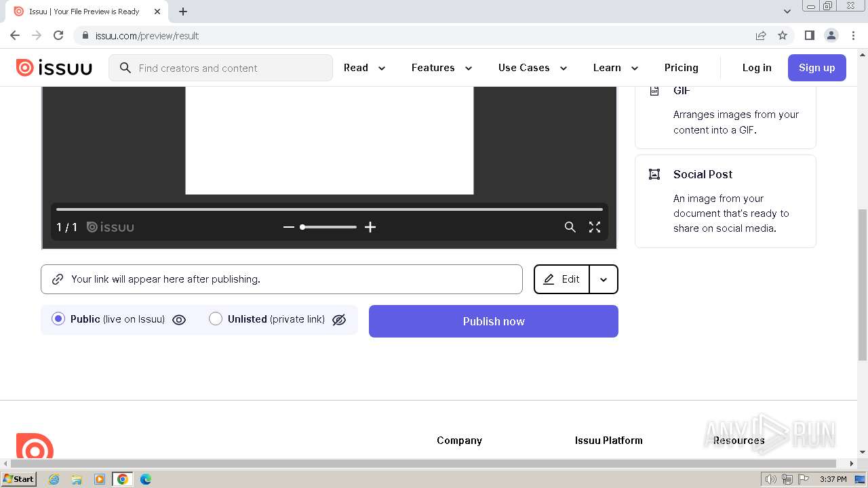
Task: Open File Explorer from taskbar
Action: click(77, 479)
